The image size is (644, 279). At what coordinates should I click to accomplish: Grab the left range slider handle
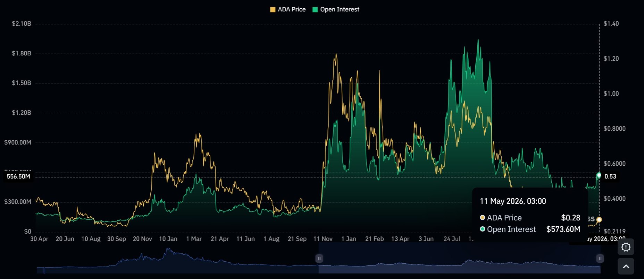[319, 259]
